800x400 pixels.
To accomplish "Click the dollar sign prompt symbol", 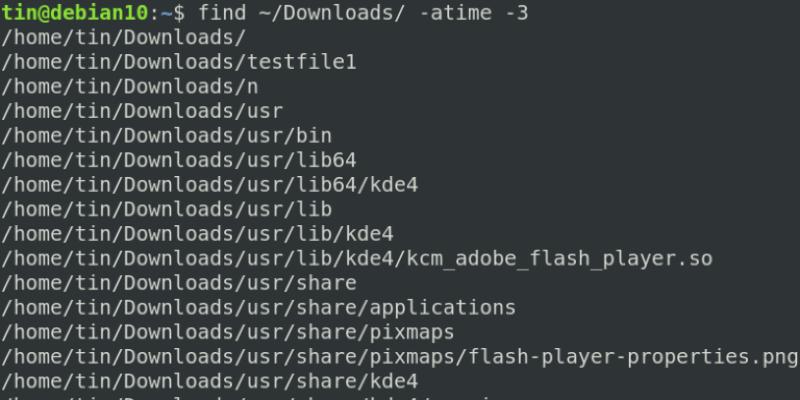I will coord(179,14).
